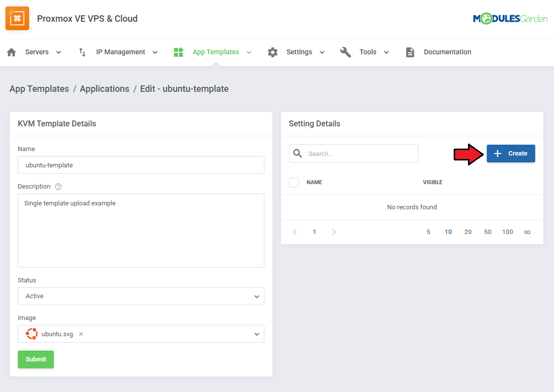Viewport: 554px width, 392px height.
Task: Click the 'Setting Details' heading
Action: (x=314, y=124)
